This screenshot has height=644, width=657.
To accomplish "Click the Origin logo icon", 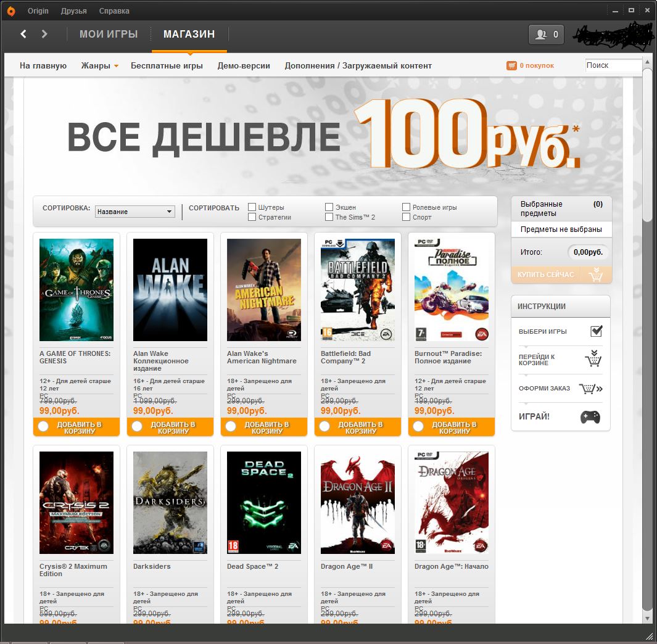I will (11, 11).
